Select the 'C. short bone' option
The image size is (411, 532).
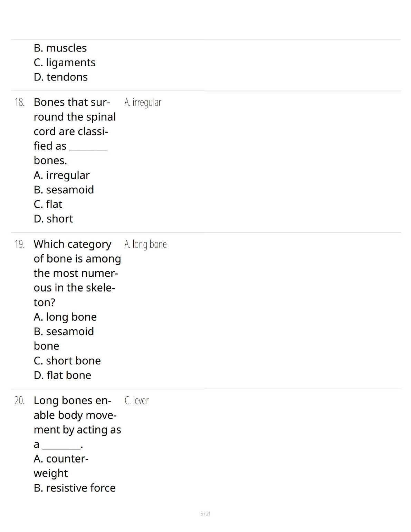67,361
